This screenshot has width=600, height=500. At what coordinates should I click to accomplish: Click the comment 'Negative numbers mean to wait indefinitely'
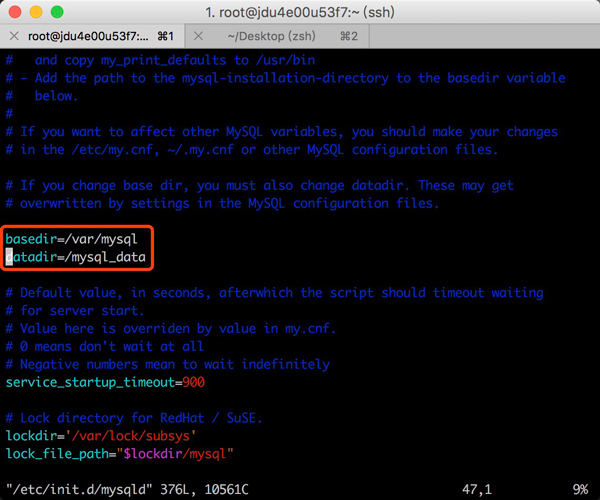pyautogui.click(x=168, y=364)
